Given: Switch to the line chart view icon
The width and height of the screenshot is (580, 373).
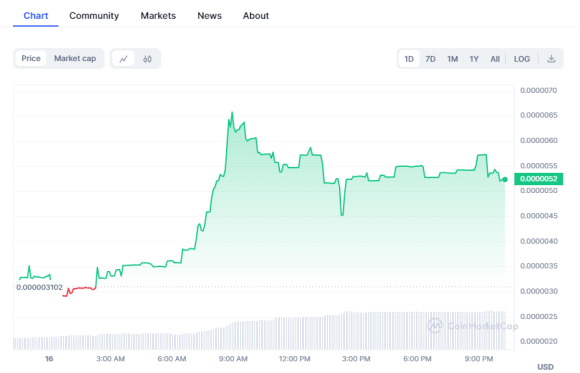Looking at the screenshot, I should click(124, 59).
